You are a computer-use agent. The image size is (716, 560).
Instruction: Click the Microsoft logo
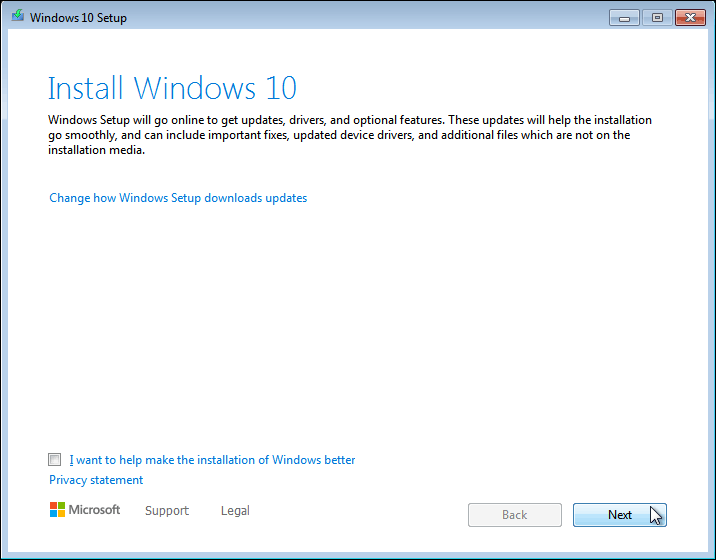pyautogui.click(x=85, y=510)
